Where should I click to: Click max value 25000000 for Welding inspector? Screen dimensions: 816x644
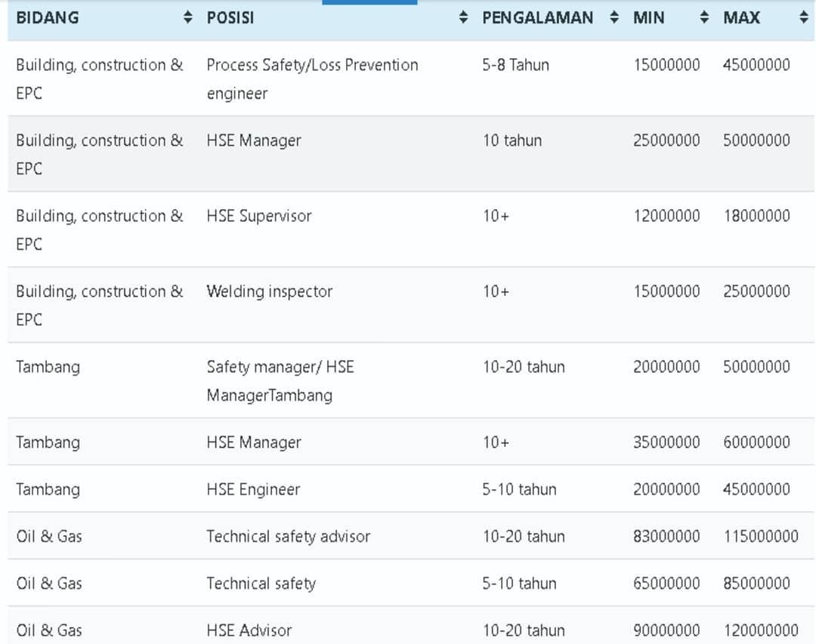[756, 291]
